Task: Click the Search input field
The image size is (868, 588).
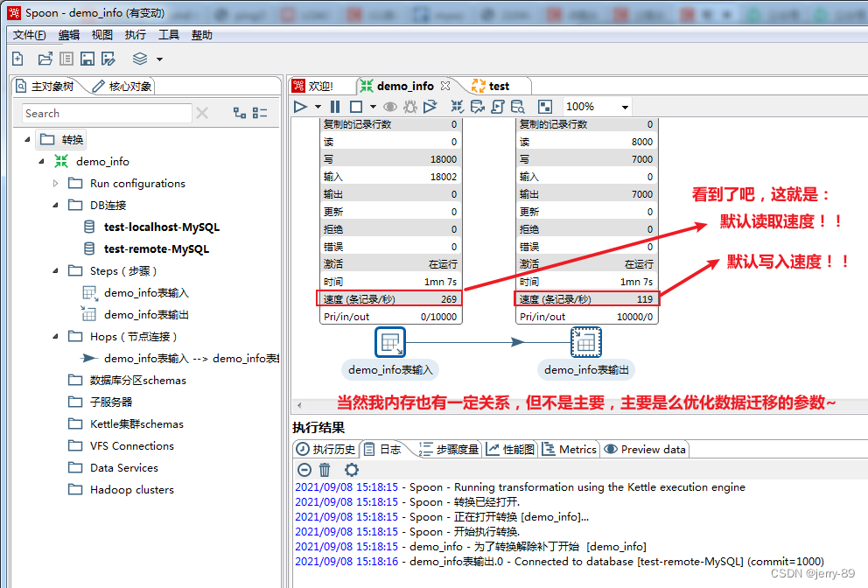Action: pyautogui.click(x=107, y=113)
